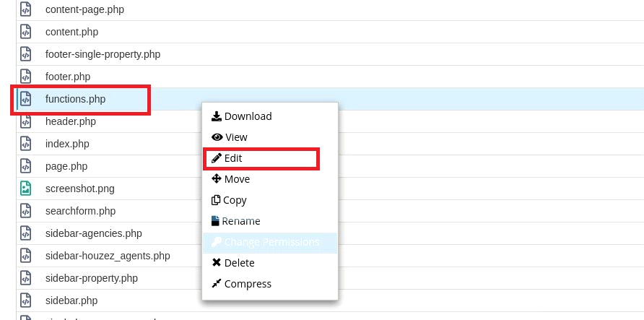This screenshot has width=644, height=320.
Task: Select Copy from the context menu
Action: click(x=235, y=200)
